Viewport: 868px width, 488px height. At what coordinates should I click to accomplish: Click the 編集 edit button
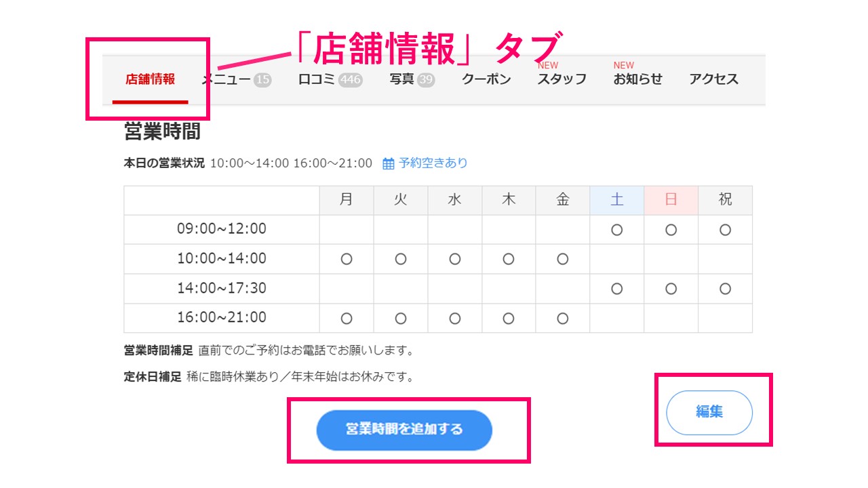click(709, 412)
